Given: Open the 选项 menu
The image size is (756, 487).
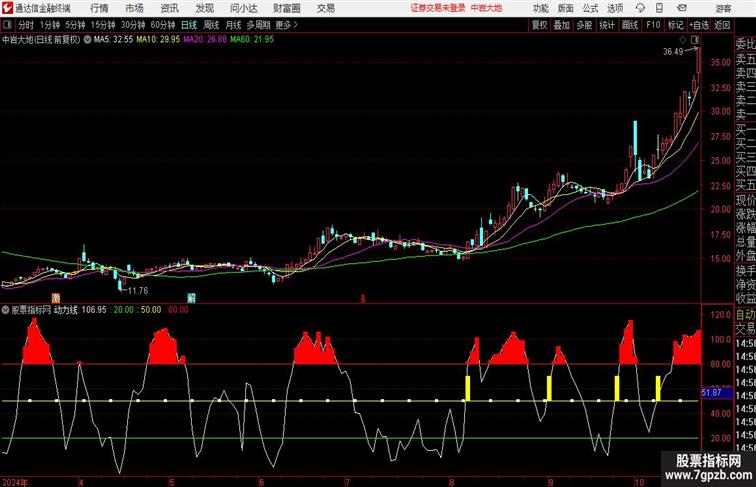Looking at the screenshot, I should [615, 8].
